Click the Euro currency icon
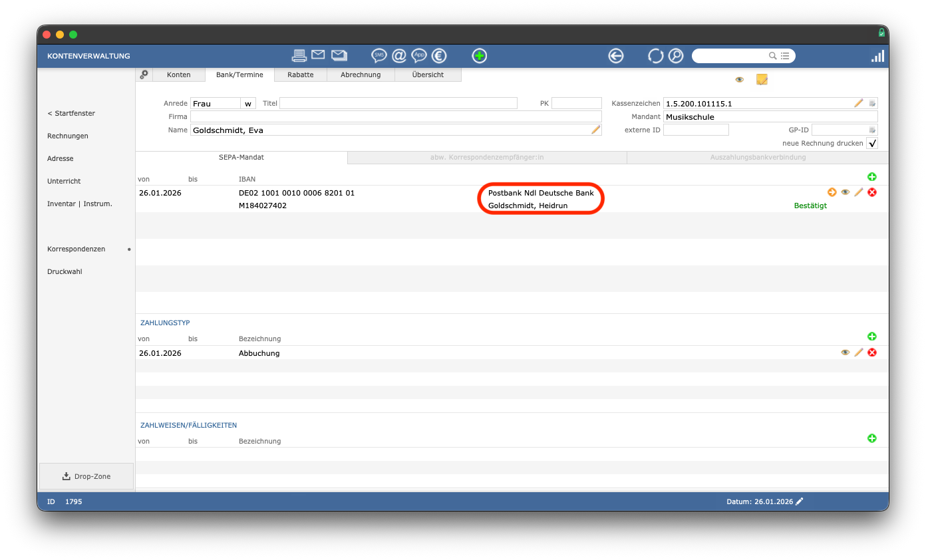The height and width of the screenshot is (560, 926). click(438, 56)
